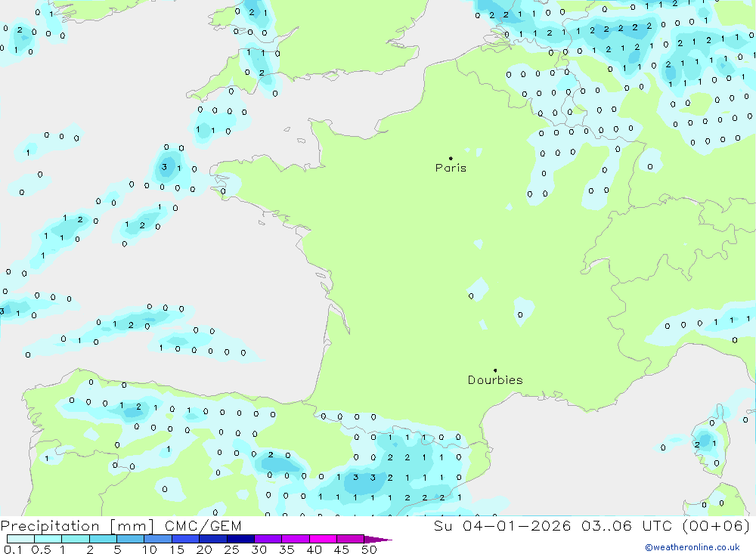Click the legend value 10
This screenshot has width=756, height=554.
point(150,549)
